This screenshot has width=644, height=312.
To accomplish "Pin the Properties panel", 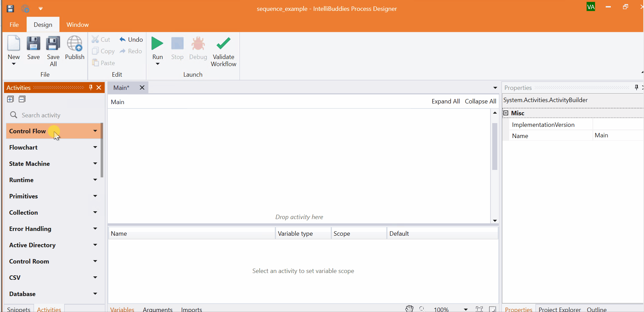I will (x=637, y=87).
